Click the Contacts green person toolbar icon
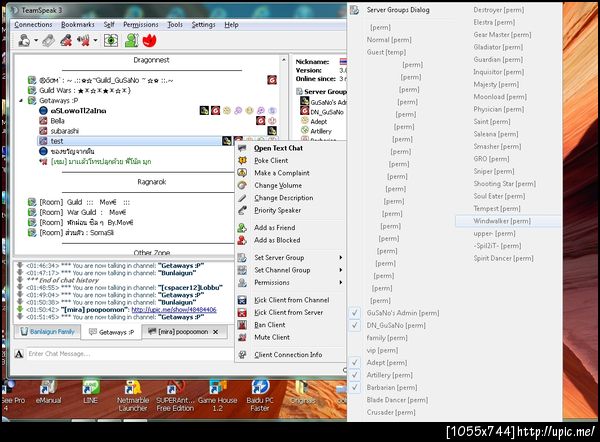600x442 pixels. [x=132, y=40]
